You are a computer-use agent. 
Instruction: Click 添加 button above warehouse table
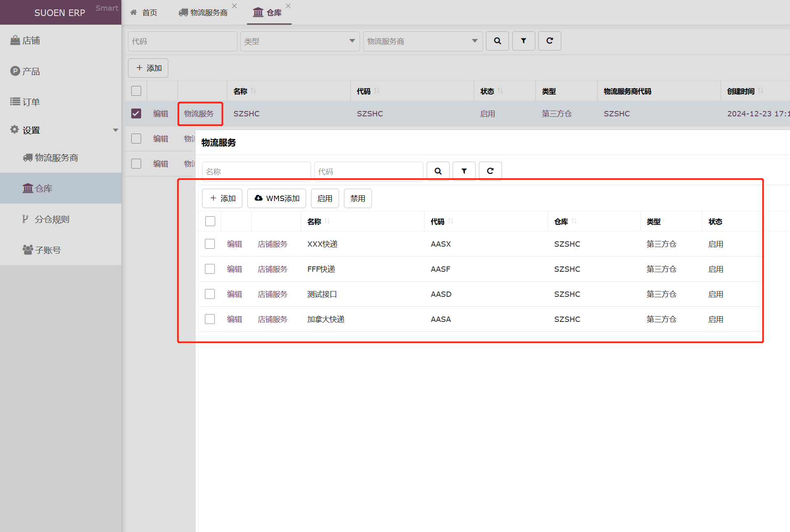[x=148, y=68]
